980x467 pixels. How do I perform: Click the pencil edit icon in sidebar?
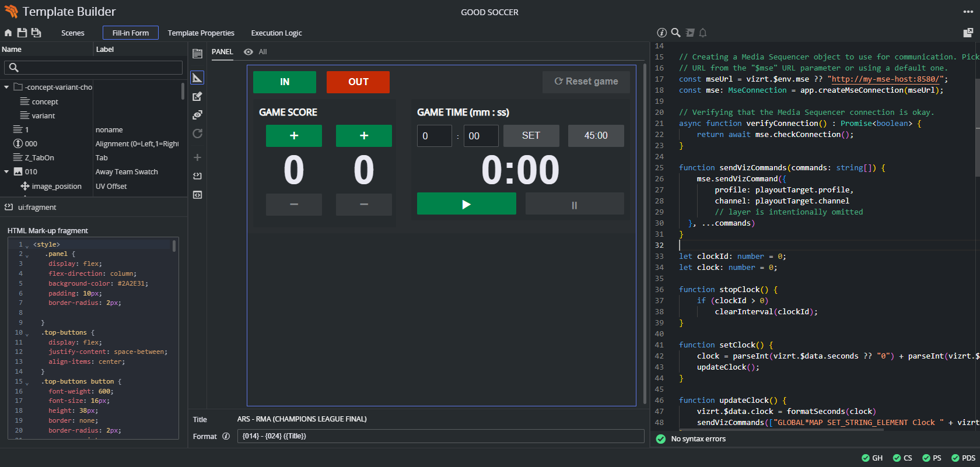coord(198,96)
